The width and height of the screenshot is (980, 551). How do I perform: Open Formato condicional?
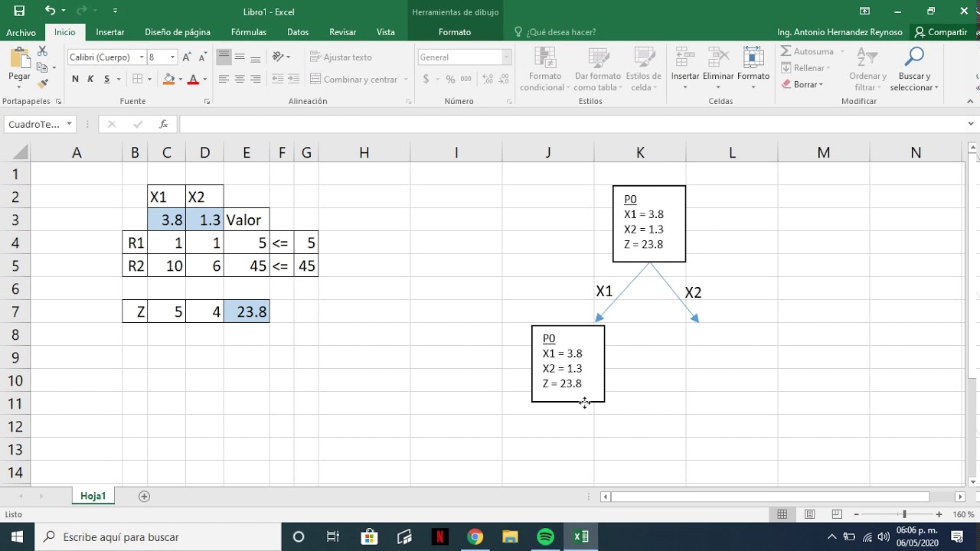[x=545, y=69]
